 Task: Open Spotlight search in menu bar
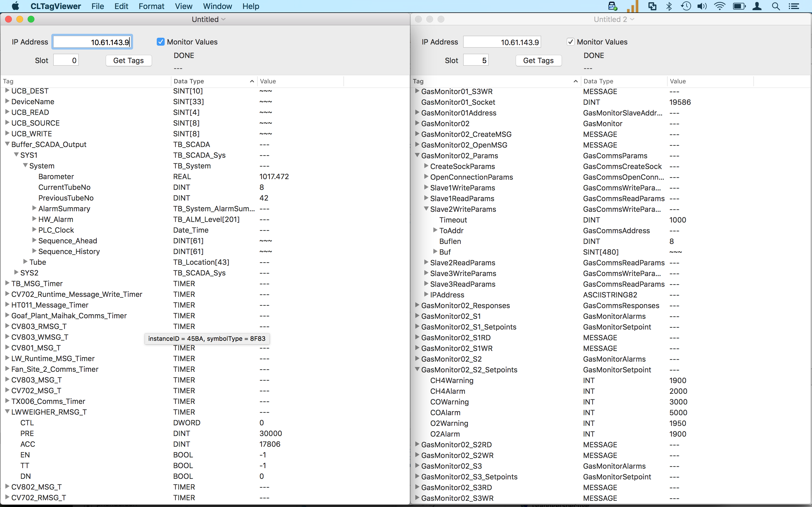pos(775,6)
